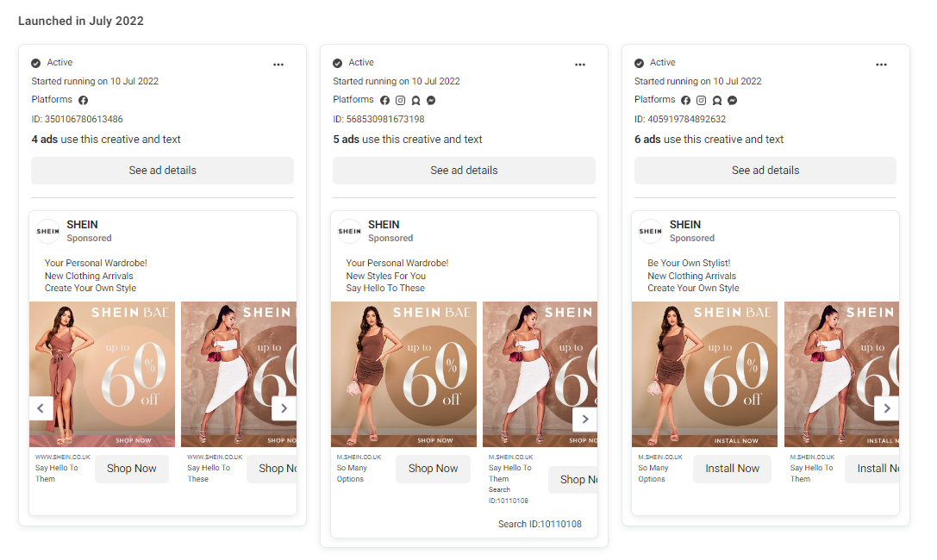Click Messenger platform icon on third ad card
937x560 pixels.
coord(732,100)
